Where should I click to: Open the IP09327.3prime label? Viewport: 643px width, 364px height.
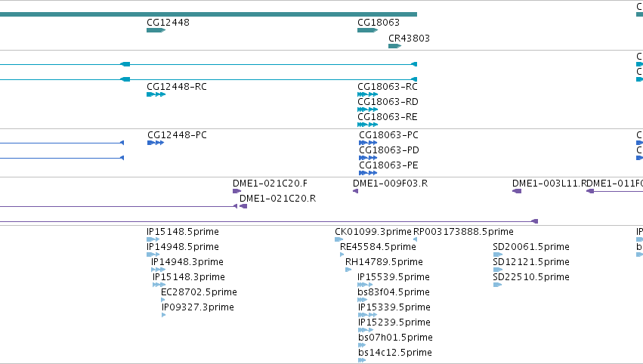click(198, 307)
